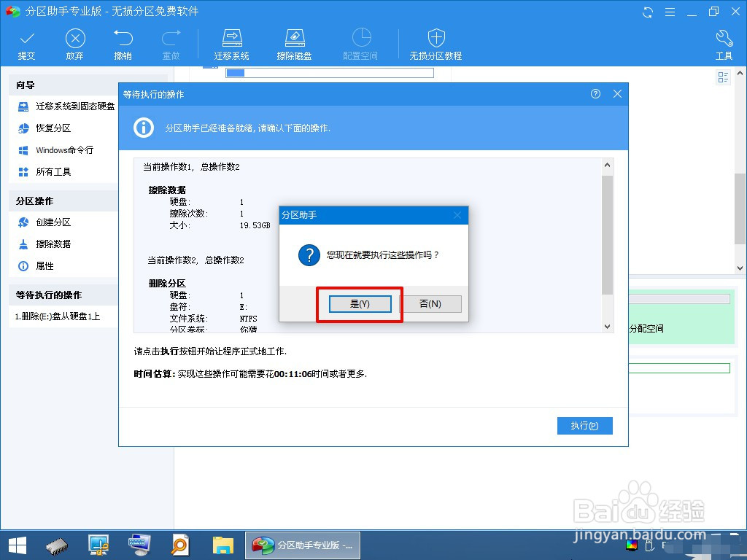Click the main window scrollbar down arrow

[x=740, y=268]
